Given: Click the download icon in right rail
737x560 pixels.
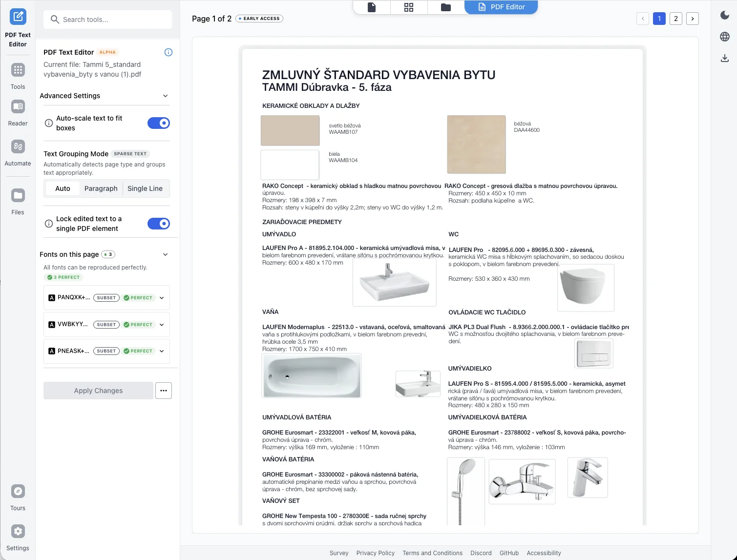Looking at the screenshot, I should (x=725, y=58).
